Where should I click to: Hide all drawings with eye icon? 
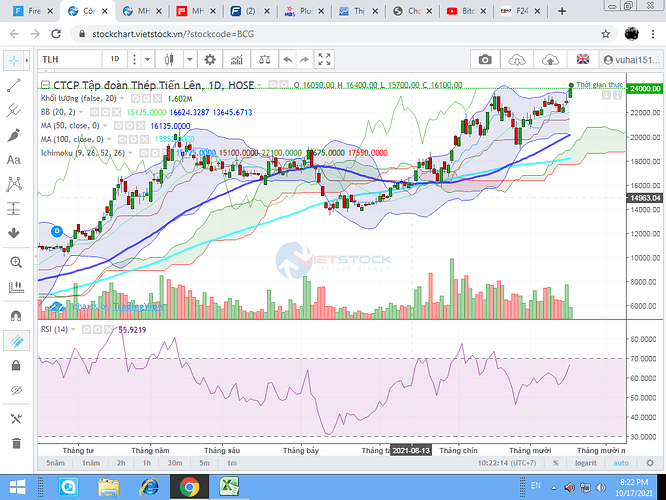(16, 390)
